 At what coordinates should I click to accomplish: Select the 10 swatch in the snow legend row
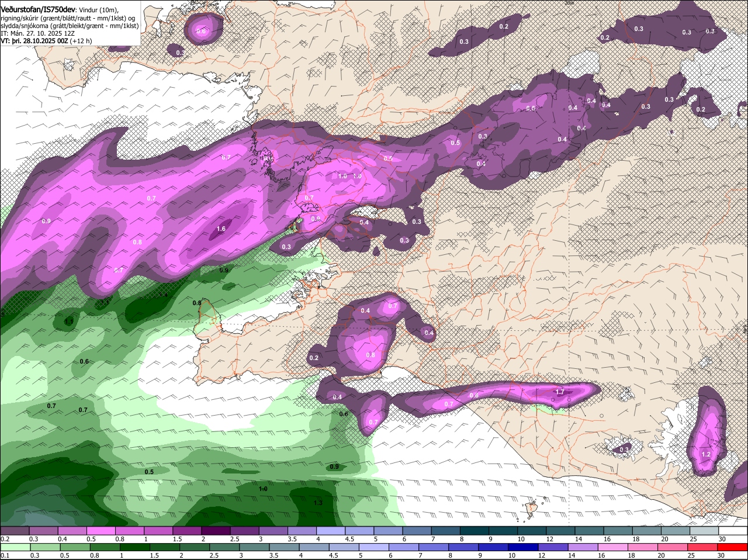532,531
